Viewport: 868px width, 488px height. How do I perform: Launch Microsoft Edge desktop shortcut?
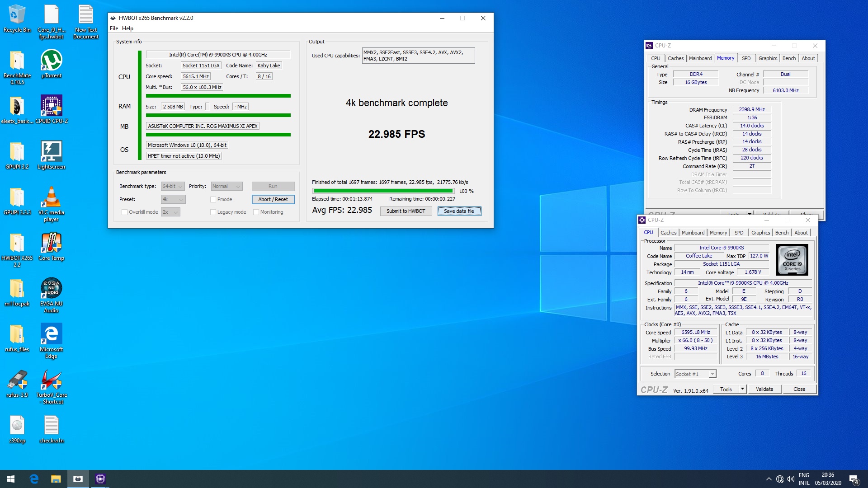[x=52, y=341]
